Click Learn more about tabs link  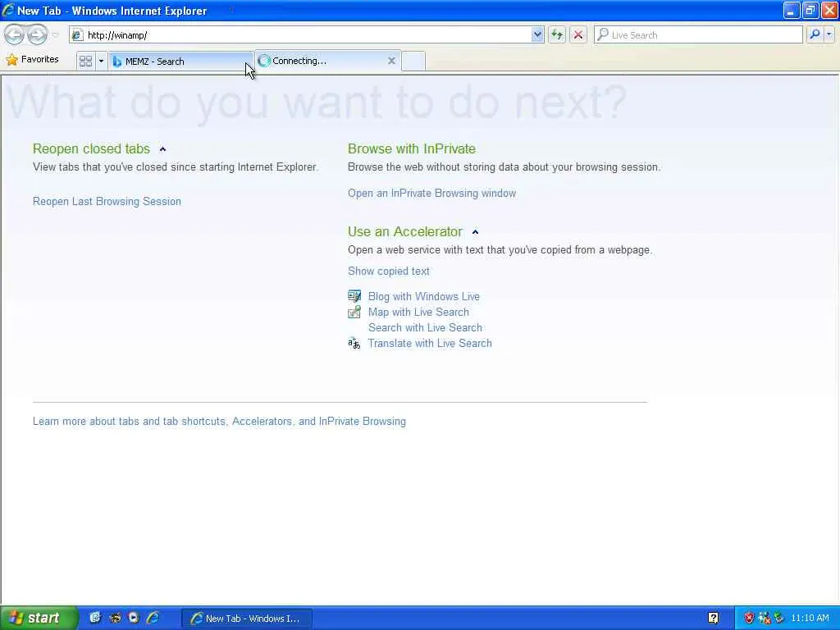point(219,422)
